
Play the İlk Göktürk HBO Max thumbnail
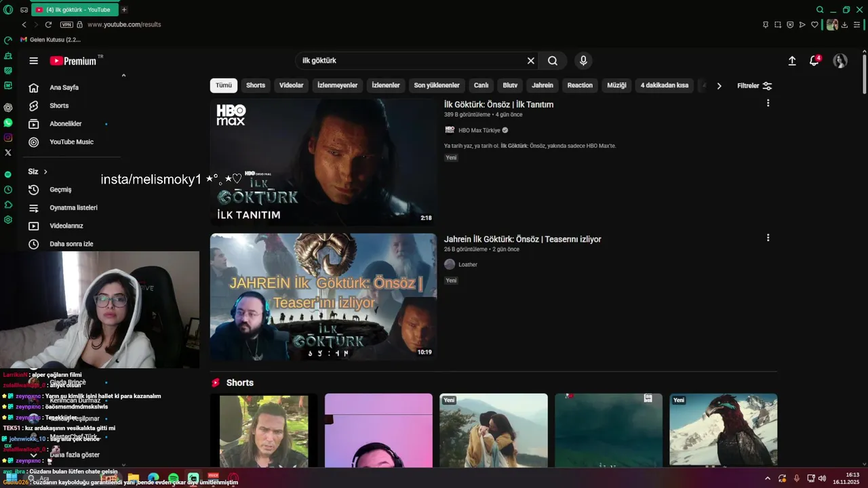323,162
